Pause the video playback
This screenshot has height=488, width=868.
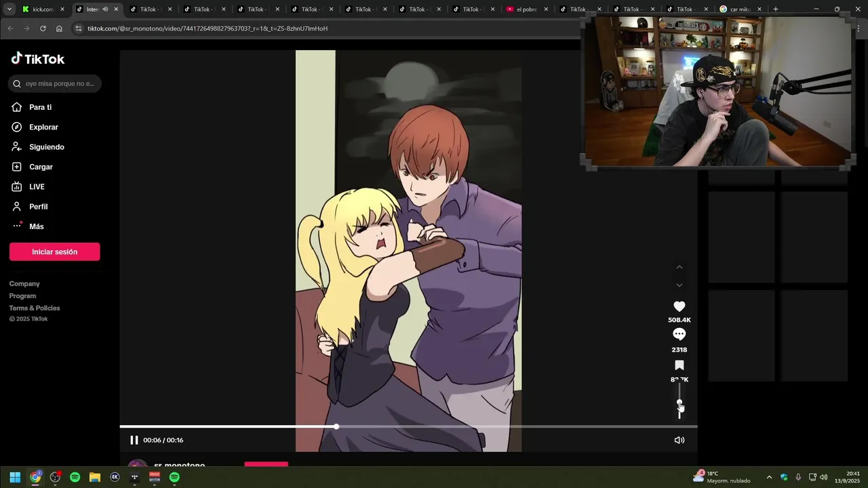[134, 440]
